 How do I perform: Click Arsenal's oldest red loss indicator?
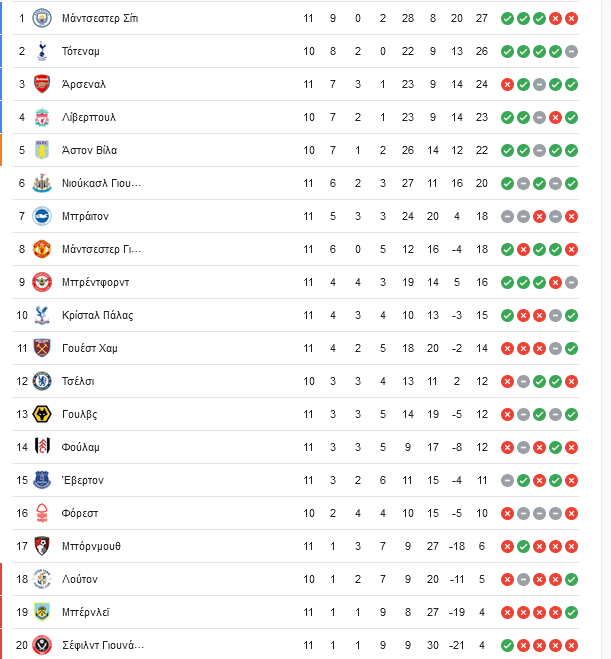click(x=507, y=84)
